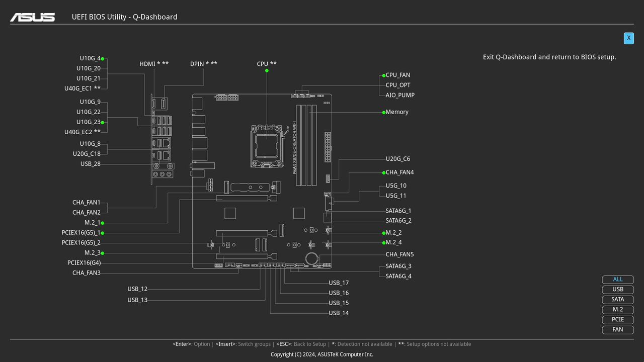Select the PCIEX16(G5)_2 label
The height and width of the screenshot is (362, 644).
[x=81, y=243]
